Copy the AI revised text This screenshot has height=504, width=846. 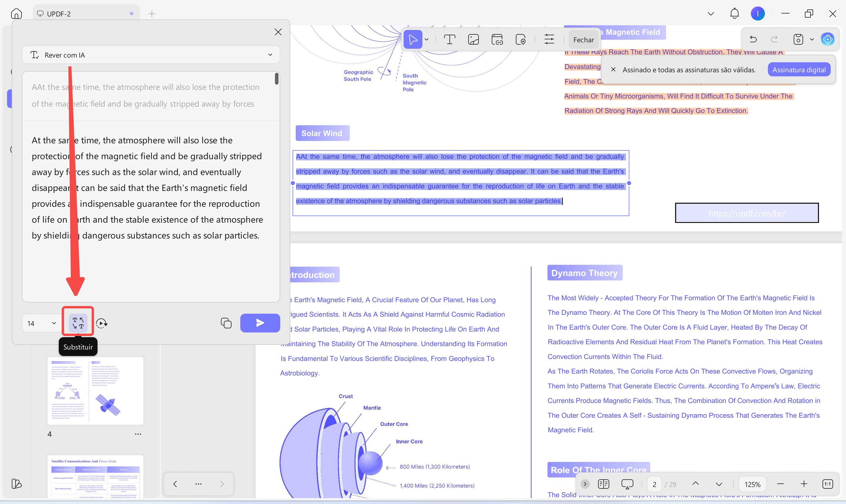point(226,323)
